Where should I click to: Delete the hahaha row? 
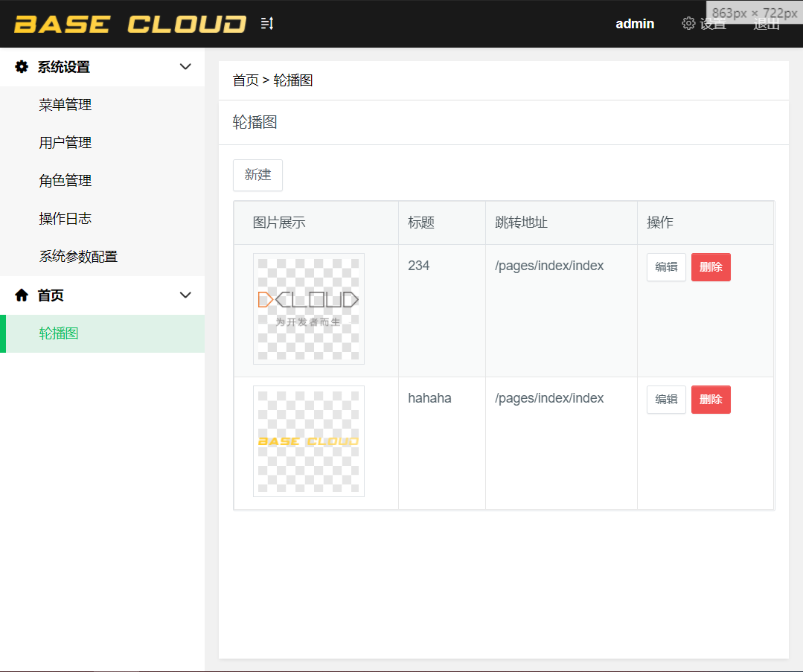coord(711,400)
